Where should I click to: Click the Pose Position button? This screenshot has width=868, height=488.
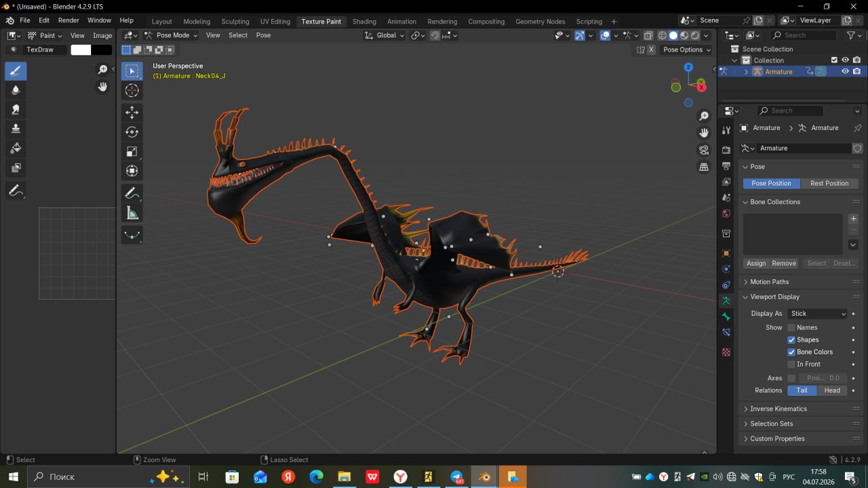(771, 183)
